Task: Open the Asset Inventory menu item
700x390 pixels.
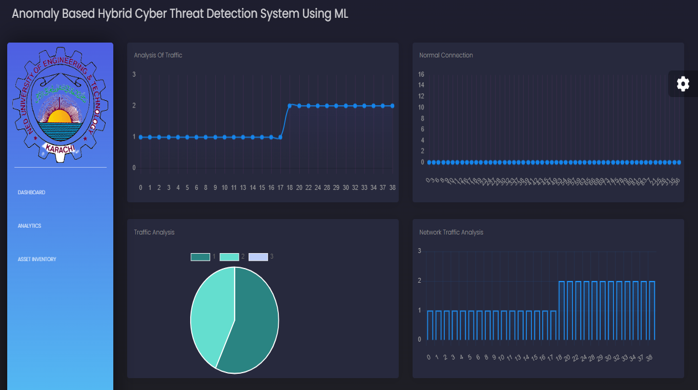Action: pyautogui.click(x=37, y=259)
